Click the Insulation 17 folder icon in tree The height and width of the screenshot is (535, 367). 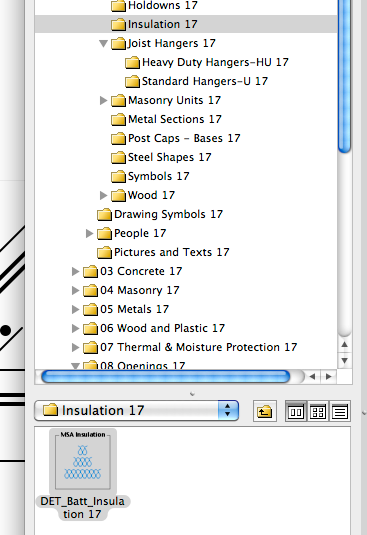(118, 24)
